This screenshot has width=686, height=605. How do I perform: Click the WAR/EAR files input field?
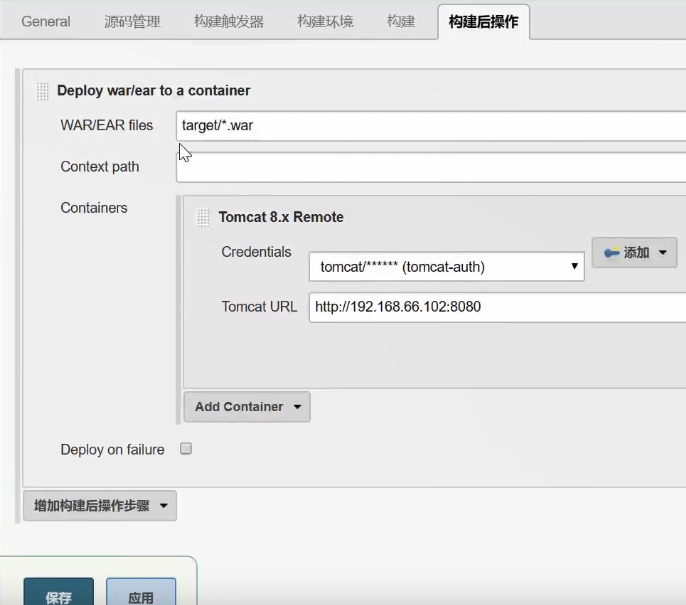[431, 126]
